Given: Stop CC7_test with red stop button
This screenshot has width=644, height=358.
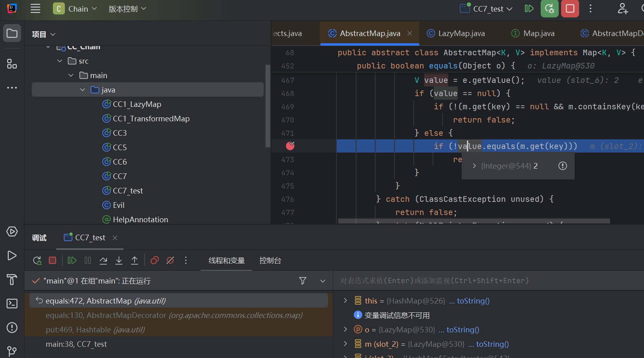Looking at the screenshot, I should coord(570,9).
